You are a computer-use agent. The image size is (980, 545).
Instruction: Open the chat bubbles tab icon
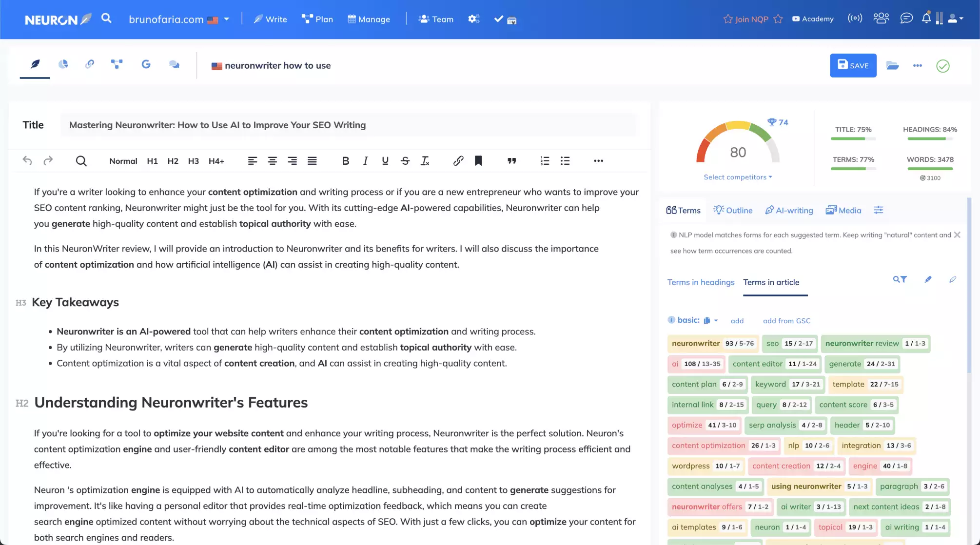[x=174, y=64]
